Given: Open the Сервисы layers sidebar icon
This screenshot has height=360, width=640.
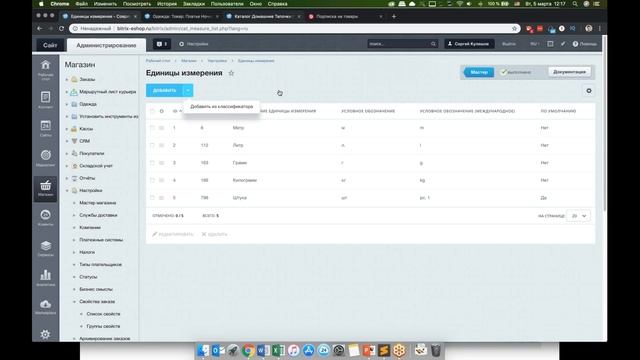Looking at the screenshot, I should click(45, 248).
